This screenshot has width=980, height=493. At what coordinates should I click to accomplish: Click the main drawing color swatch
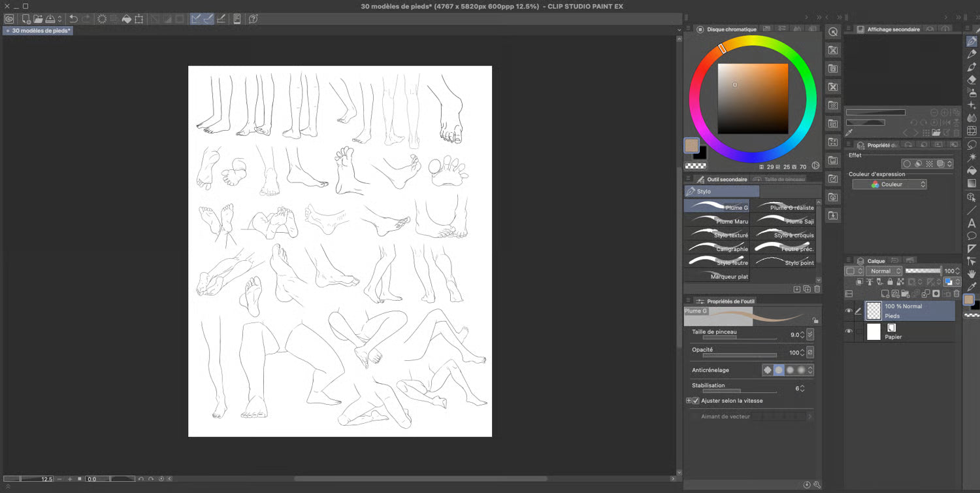[x=692, y=145]
